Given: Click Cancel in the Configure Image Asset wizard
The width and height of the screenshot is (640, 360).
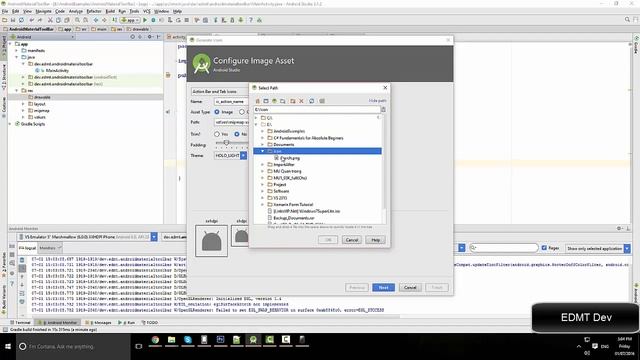Looking at the screenshot, I should pos(410,287).
